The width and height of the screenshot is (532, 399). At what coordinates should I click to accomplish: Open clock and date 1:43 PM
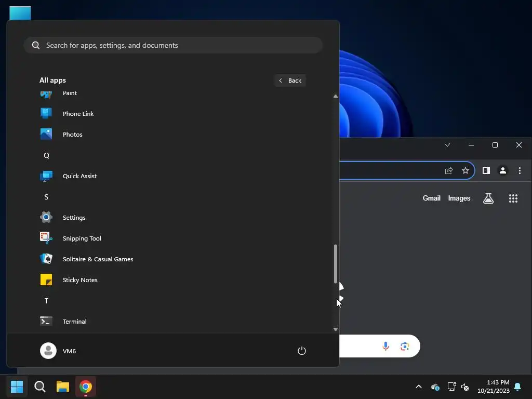[494, 387]
